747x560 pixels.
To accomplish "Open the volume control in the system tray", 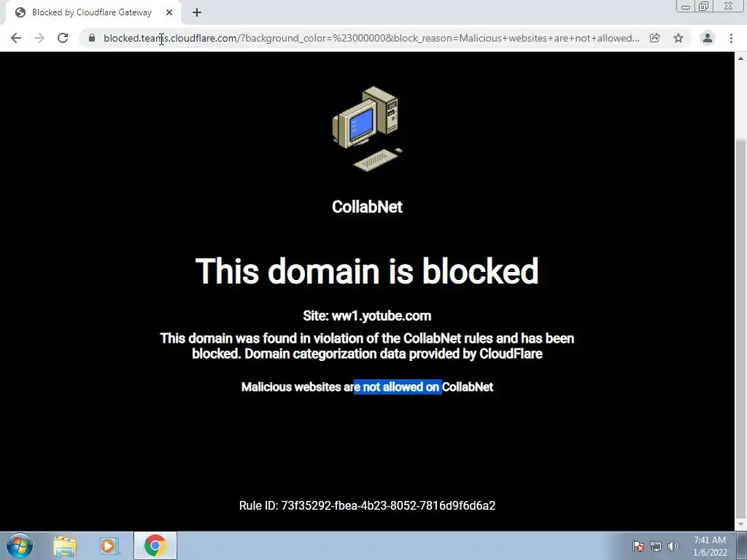I will [673, 546].
